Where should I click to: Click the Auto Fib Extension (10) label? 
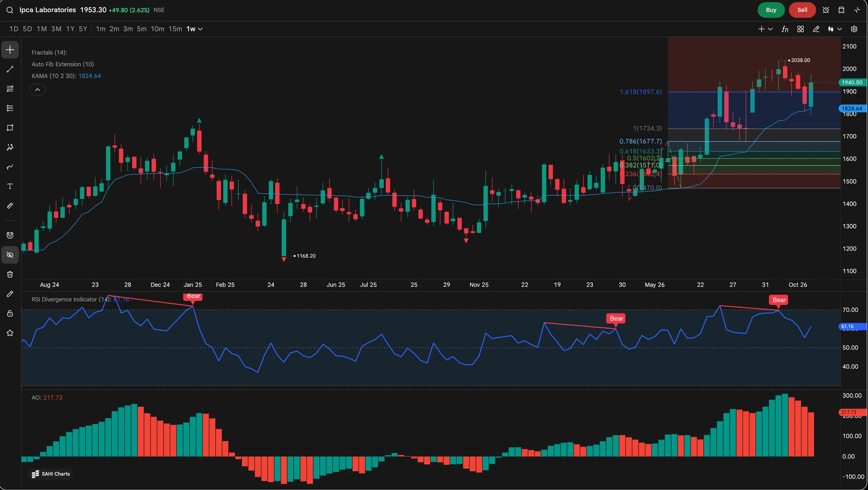(x=63, y=64)
